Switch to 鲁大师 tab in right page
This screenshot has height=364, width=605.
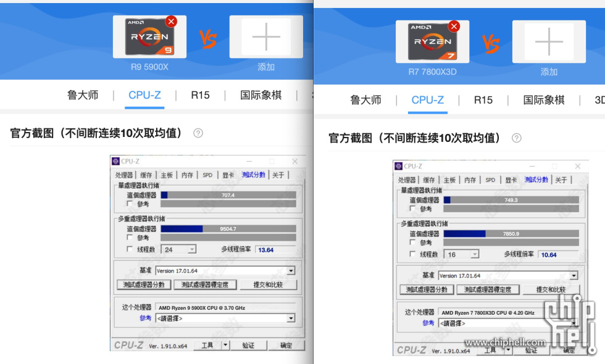pos(365,100)
